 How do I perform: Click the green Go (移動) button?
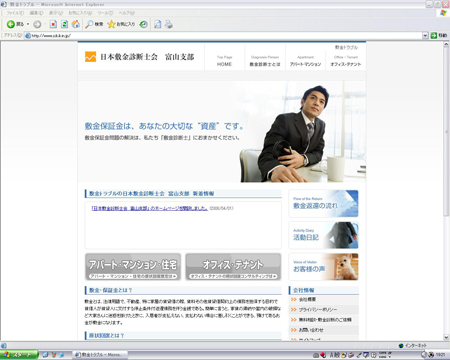439,35
